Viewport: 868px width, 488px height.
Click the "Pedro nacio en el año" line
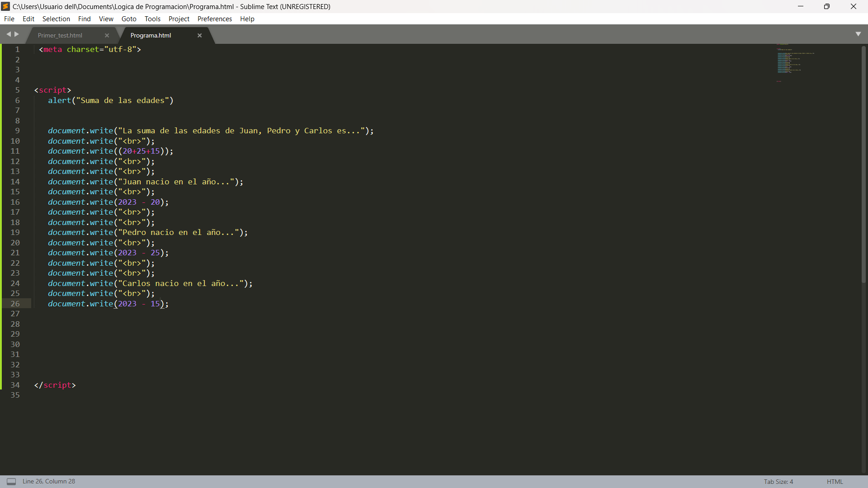tap(148, 232)
